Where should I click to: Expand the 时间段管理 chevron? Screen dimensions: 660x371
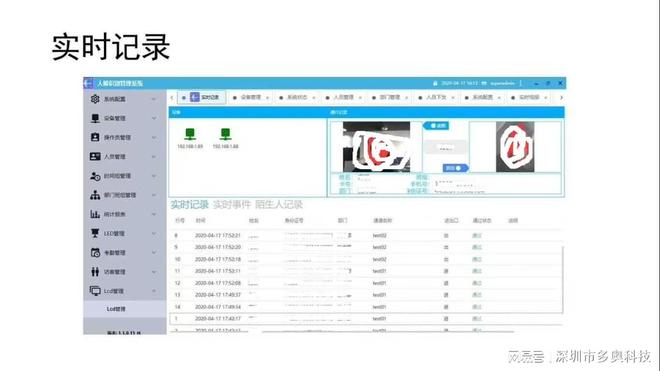(x=154, y=176)
